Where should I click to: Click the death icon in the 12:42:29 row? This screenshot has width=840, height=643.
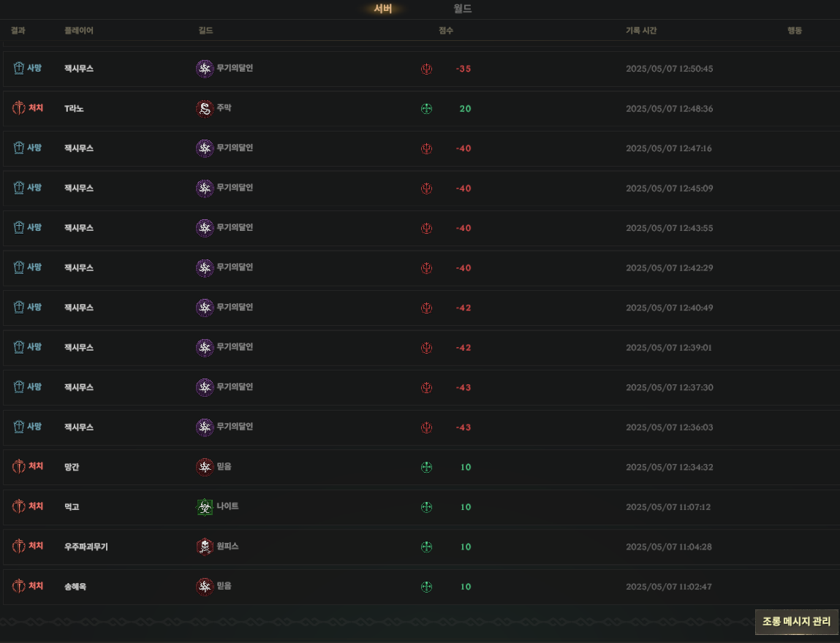pos(19,267)
